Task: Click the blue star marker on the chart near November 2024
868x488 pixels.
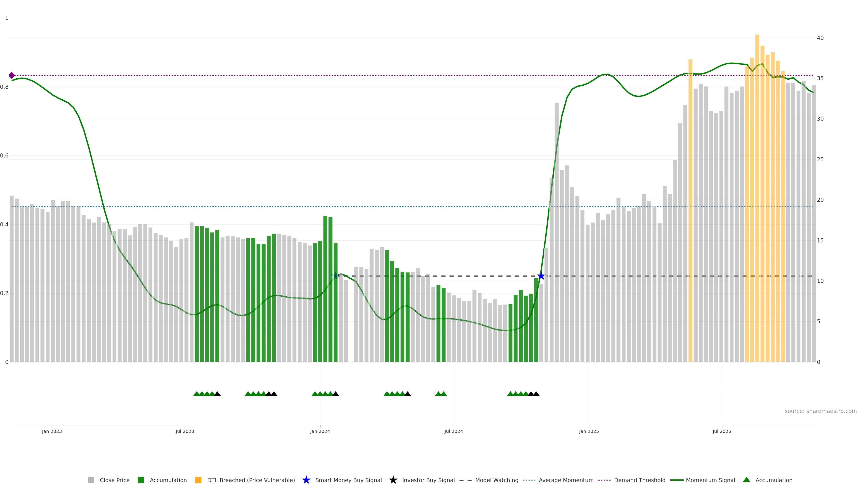Action: 541,276
